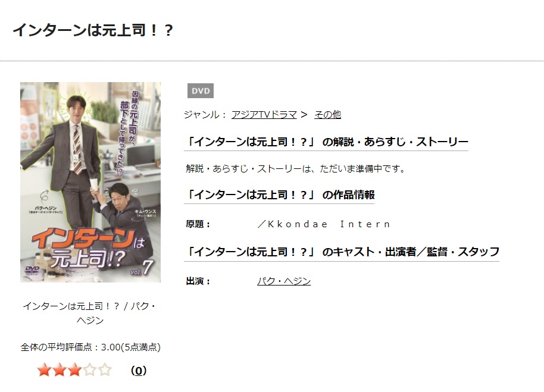
Task: Click the DVD cover image thumbnail
Action: pyautogui.click(x=90, y=182)
